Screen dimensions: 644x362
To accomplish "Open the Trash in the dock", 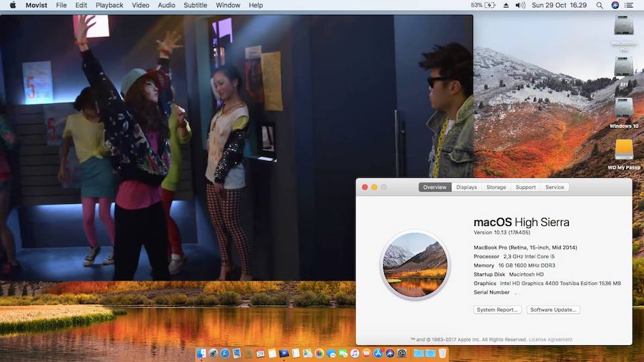I will [441, 353].
